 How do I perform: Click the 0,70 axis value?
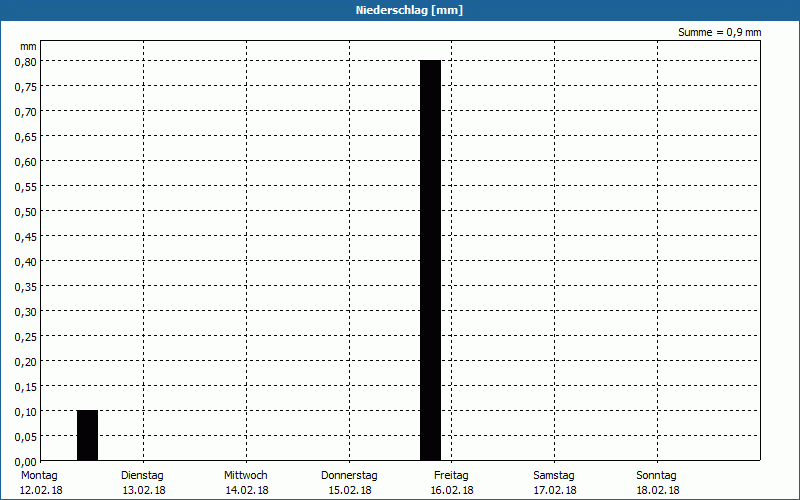[26, 112]
